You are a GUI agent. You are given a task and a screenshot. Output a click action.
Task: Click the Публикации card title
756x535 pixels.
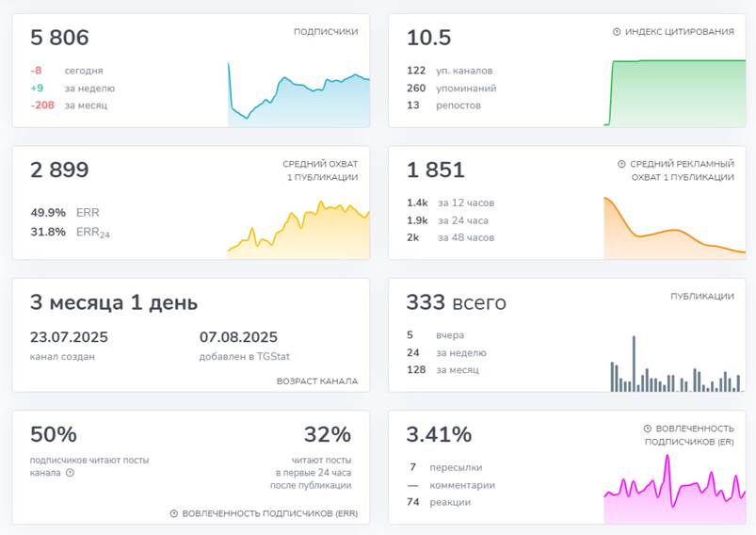coord(702,296)
